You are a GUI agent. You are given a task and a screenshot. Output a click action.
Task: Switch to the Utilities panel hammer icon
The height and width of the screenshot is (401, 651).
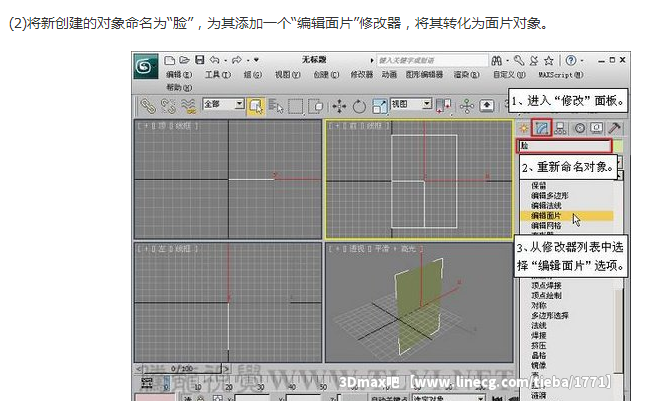(614, 128)
